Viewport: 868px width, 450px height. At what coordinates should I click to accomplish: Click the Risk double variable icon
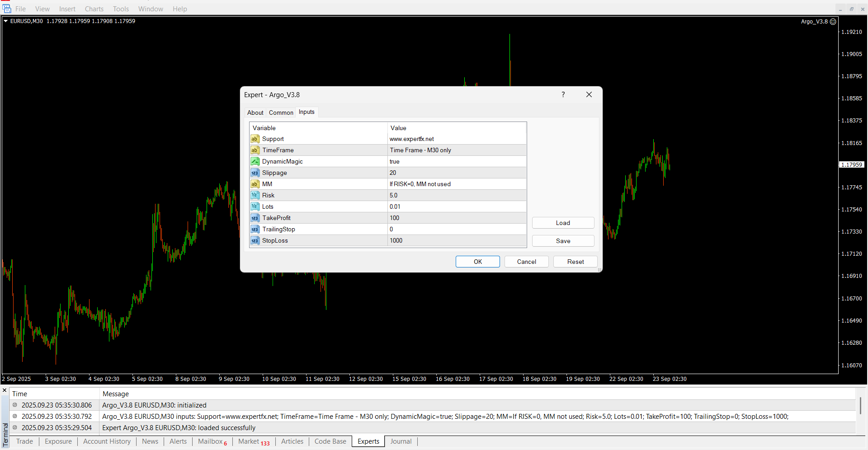pyautogui.click(x=255, y=195)
